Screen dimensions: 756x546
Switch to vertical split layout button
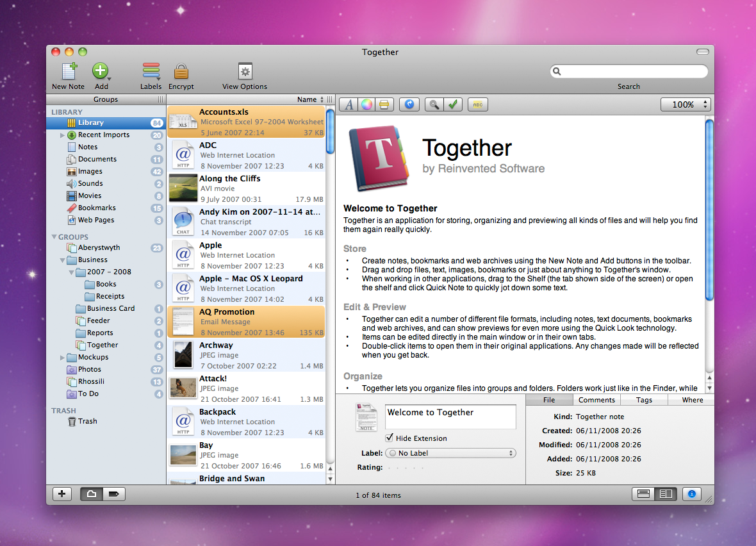[x=666, y=494]
